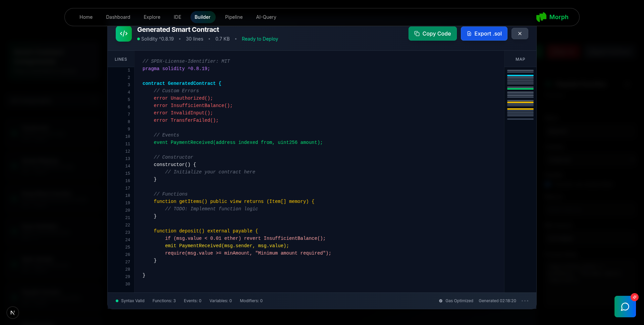
Task: Click the Syntax Valid status dot
Action: [117, 301]
